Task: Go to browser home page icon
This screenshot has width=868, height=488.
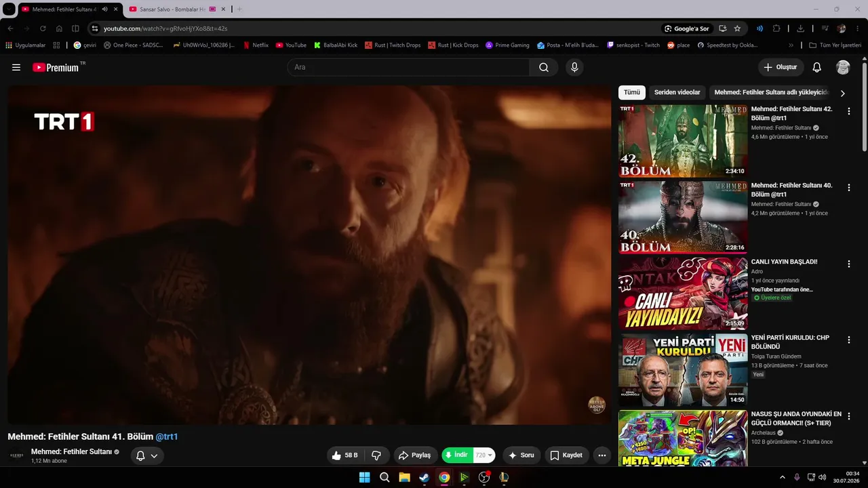Action: [59, 28]
